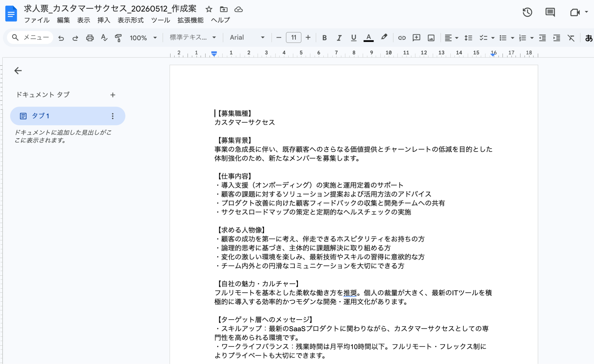Image resolution: width=594 pixels, height=364 pixels.
Task: Open the ファイル menu
Action: 37,20
